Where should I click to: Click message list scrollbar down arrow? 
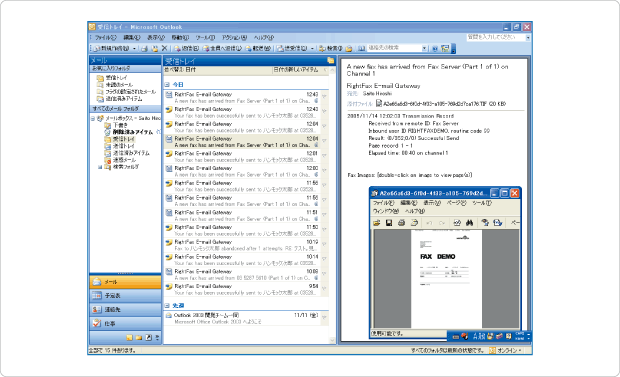coord(332,340)
